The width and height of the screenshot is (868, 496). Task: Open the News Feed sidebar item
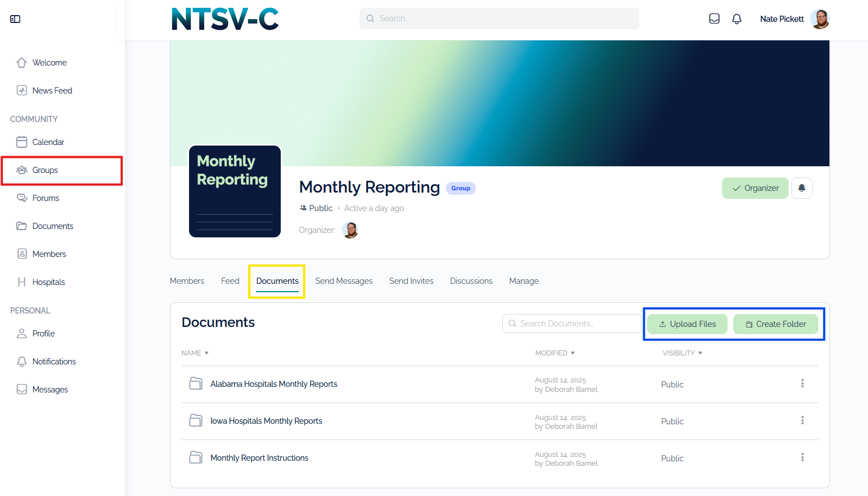coord(52,91)
